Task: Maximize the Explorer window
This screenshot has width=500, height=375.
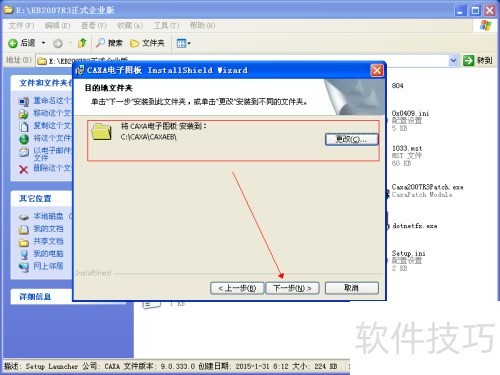Action: [x=475, y=10]
